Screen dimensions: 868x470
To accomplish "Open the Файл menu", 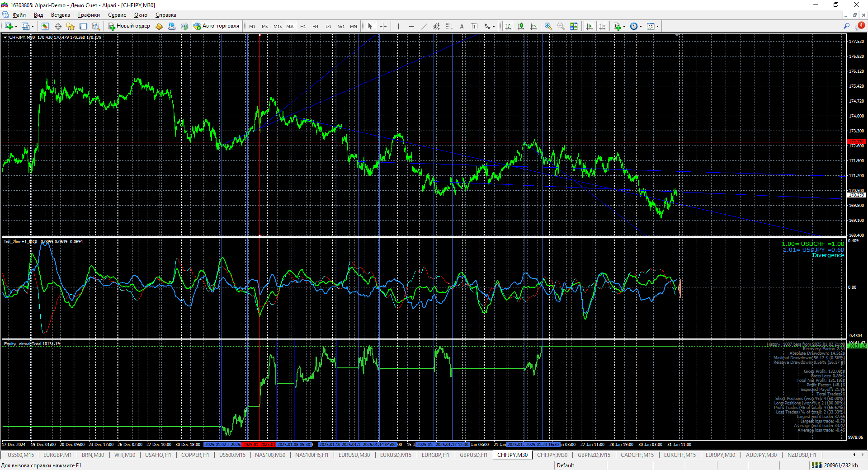I will coord(19,15).
